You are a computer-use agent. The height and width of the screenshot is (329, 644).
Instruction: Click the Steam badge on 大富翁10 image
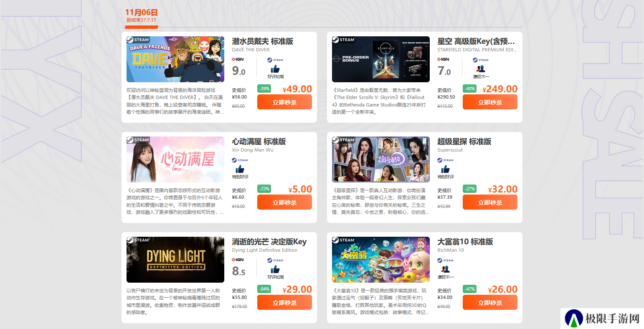pos(343,240)
